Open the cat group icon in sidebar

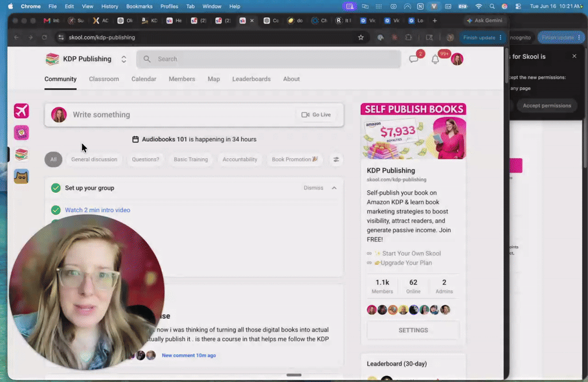[x=21, y=177]
